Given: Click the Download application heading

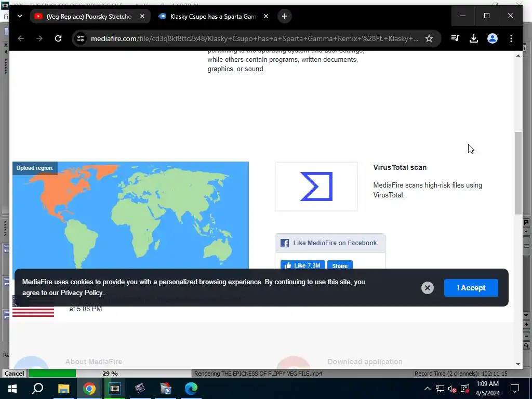Looking at the screenshot, I should [365, 362].
